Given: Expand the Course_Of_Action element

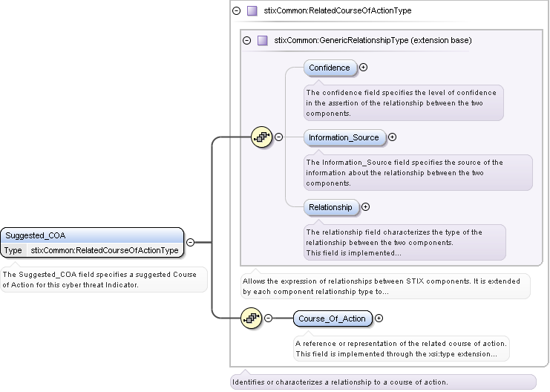Looking at the screenshot, I should 379,318.
